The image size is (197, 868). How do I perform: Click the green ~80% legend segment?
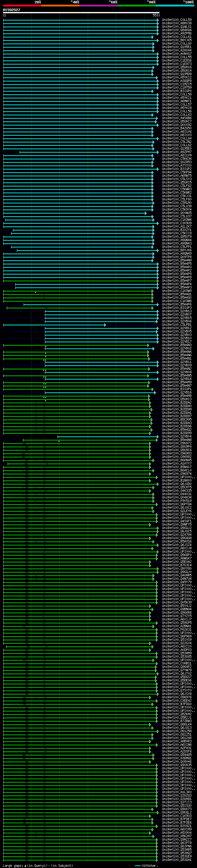point(136,6)
